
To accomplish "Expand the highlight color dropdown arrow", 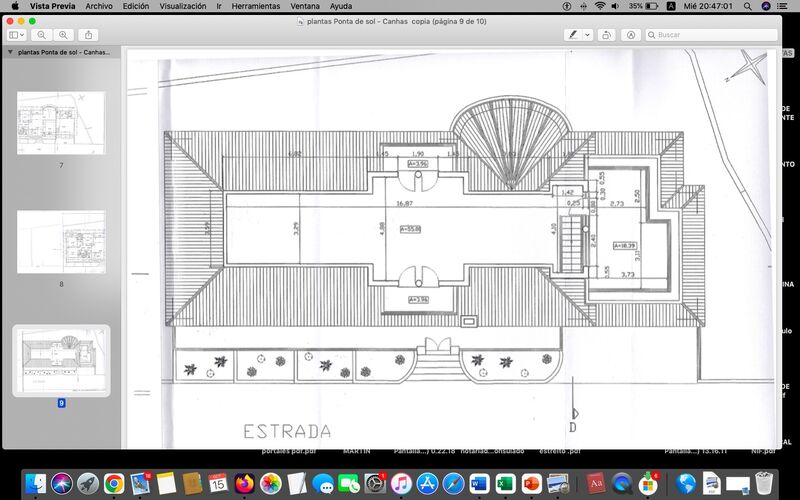I will tap(587, 35).
